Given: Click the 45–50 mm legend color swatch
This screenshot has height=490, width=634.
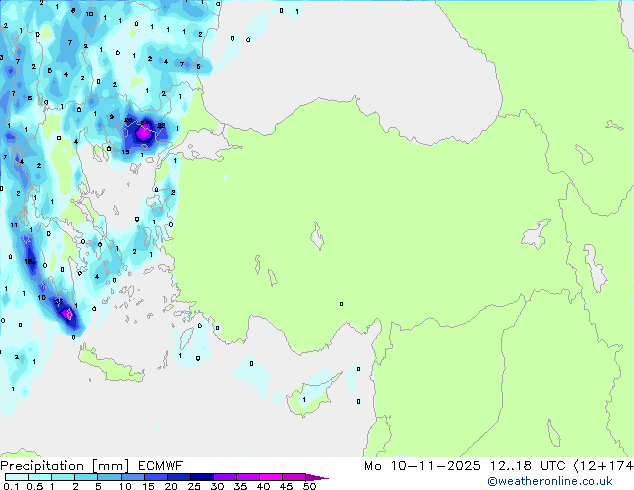Looking at the screenshot, I should pos(294,477).
